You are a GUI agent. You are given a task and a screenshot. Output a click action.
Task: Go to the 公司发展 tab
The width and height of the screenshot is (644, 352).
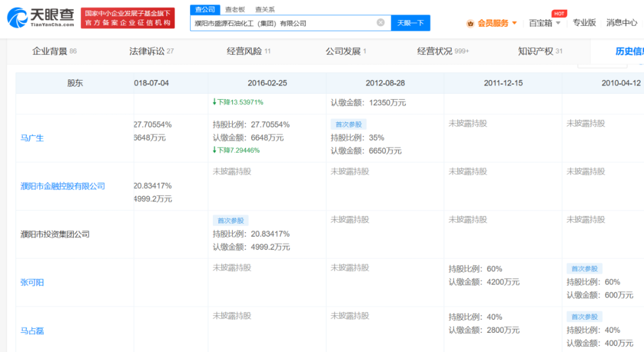[346, 51]
